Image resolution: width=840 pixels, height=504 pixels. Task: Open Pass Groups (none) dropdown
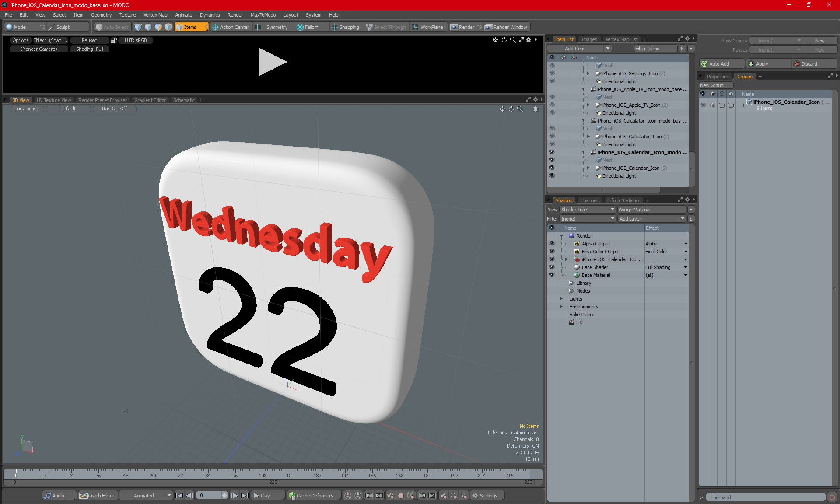coord(776,41)
